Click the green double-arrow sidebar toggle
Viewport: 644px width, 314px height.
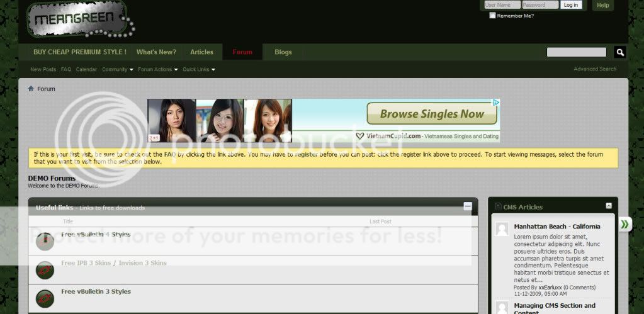[x=624, y=224]
